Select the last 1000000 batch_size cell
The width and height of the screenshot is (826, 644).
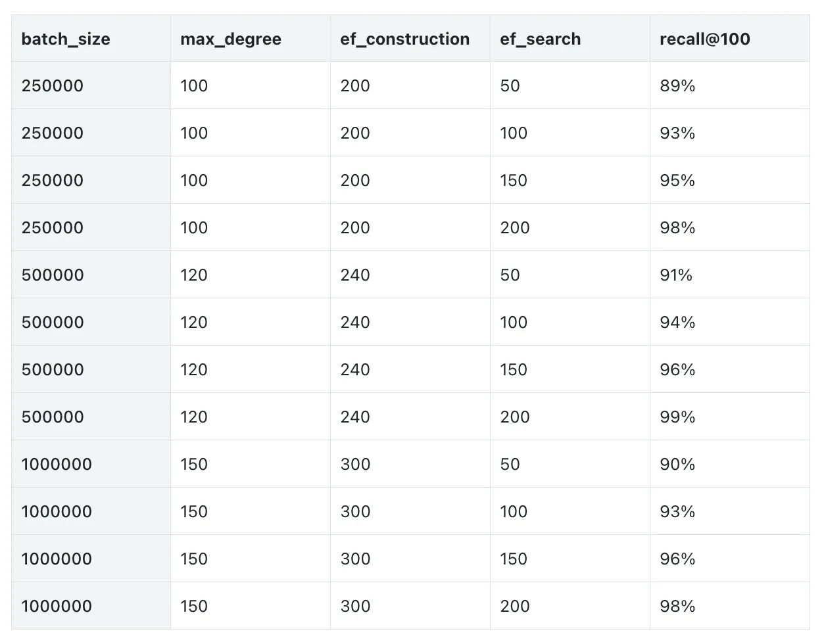click(57, 607)
